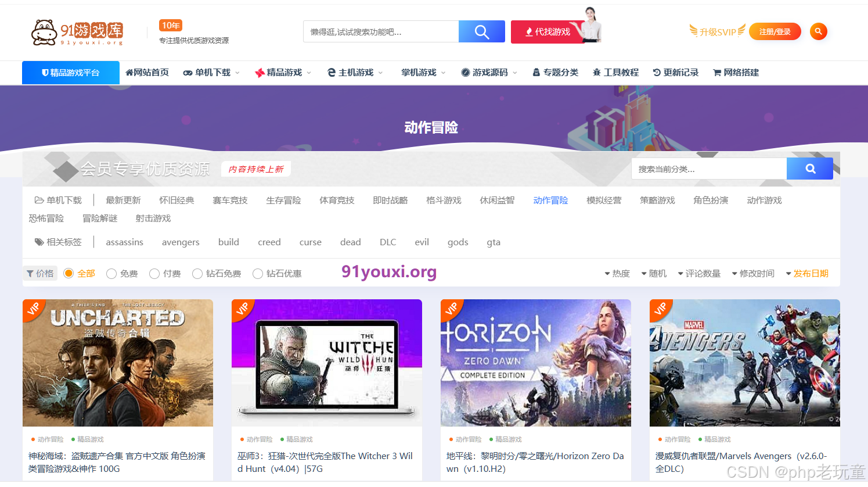Screen dimensions: 868x487
Task: Open the Witcher 3 Wild Hunt thumbnail
Action: (x=327, y=363)
